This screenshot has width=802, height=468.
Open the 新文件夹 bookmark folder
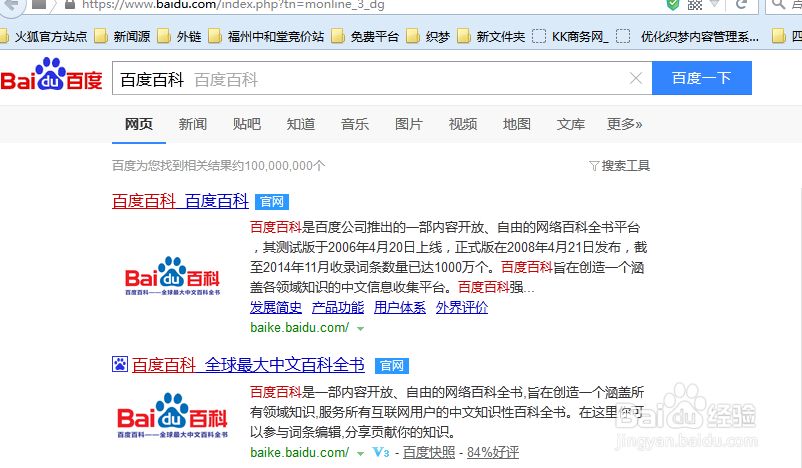(x=491, y=36)
